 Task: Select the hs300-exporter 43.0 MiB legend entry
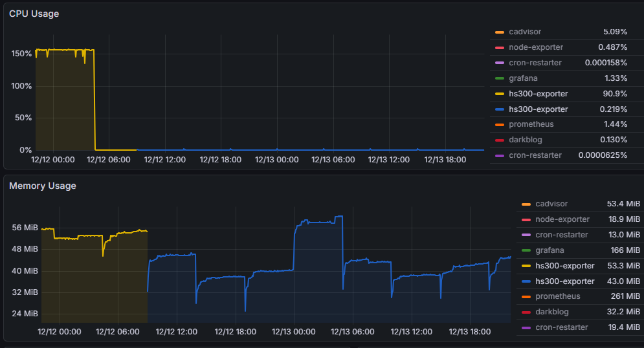tap(565, 281)
